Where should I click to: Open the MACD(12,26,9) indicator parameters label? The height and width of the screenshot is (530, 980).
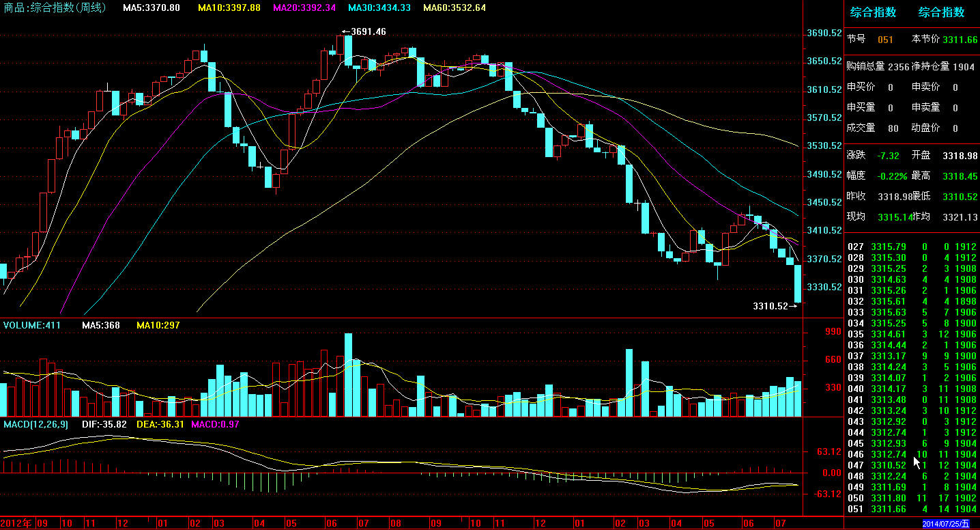(35, 424)
